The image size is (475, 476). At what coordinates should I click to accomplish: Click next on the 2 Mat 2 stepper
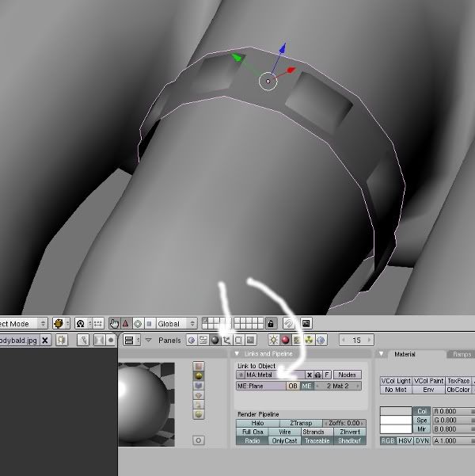[x=358, y=387]
